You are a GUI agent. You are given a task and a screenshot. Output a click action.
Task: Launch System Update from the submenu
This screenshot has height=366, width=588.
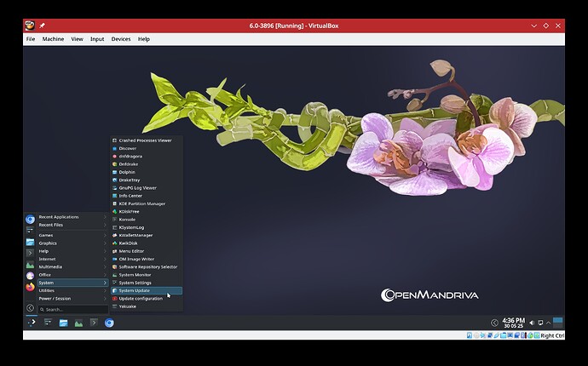(147, 290)
